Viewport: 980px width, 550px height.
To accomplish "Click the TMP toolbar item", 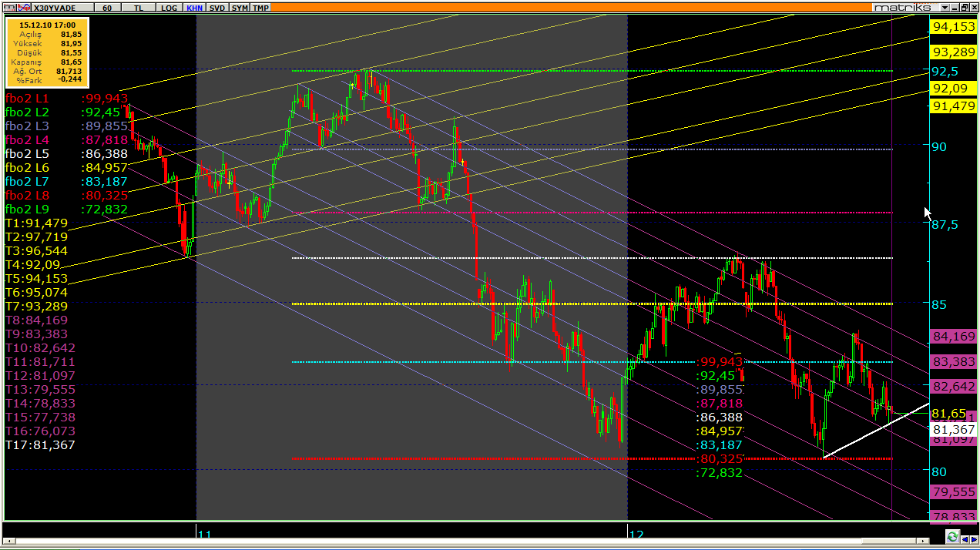I will pyautogui.click(x=261, y=8).
